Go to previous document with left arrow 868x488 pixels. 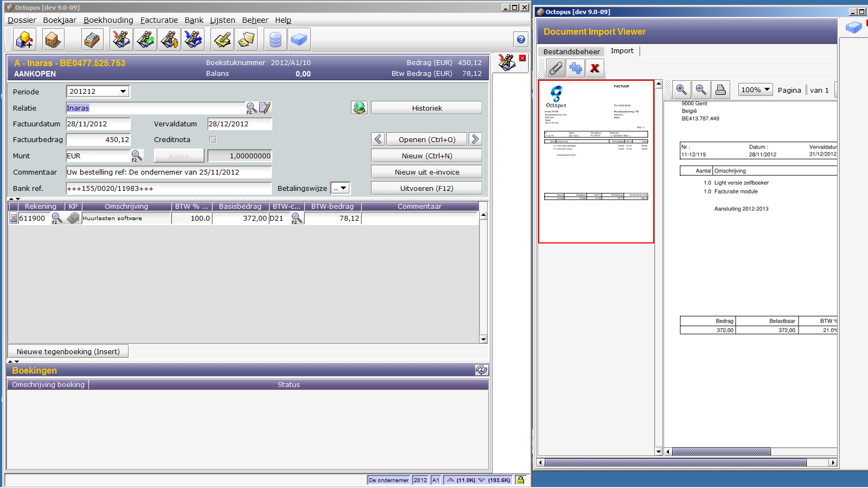coord(378,139)
